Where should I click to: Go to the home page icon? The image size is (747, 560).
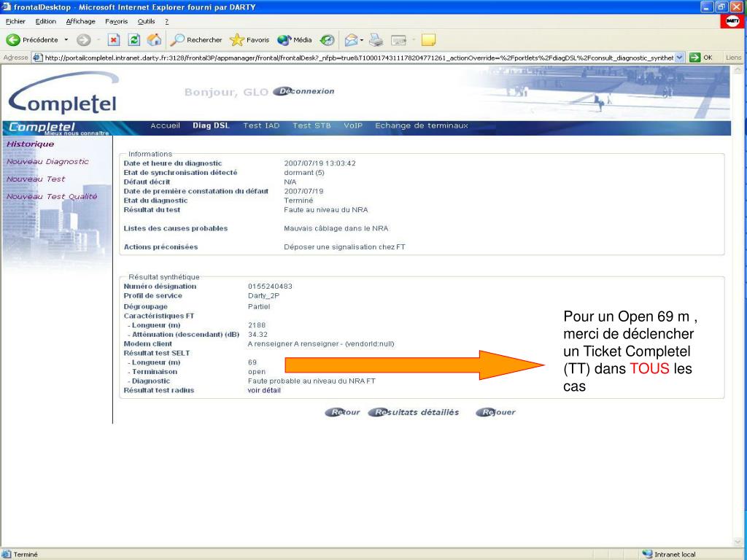click(x=154, y=40)
